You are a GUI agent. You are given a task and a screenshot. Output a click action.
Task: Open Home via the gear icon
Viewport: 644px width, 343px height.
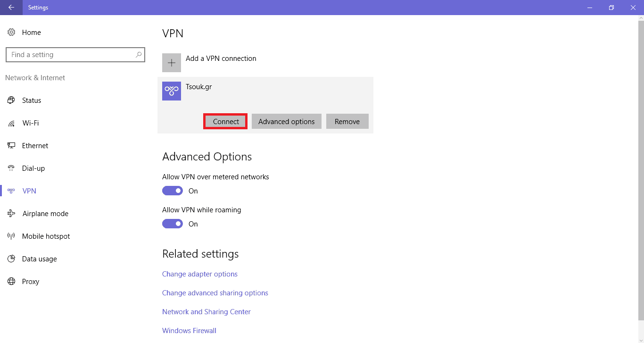click(11, 33)
